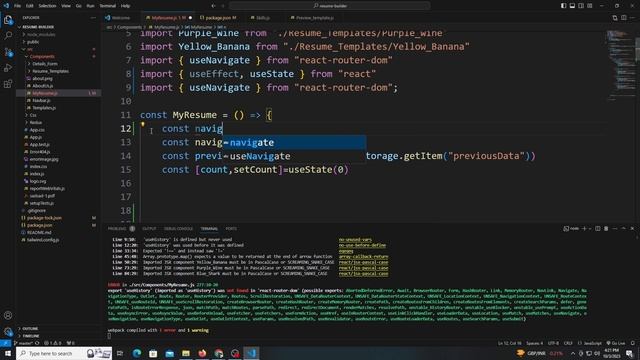Switch to the Welcome editor tab
Screen dimensions: 640x360
tap(118, 18)
